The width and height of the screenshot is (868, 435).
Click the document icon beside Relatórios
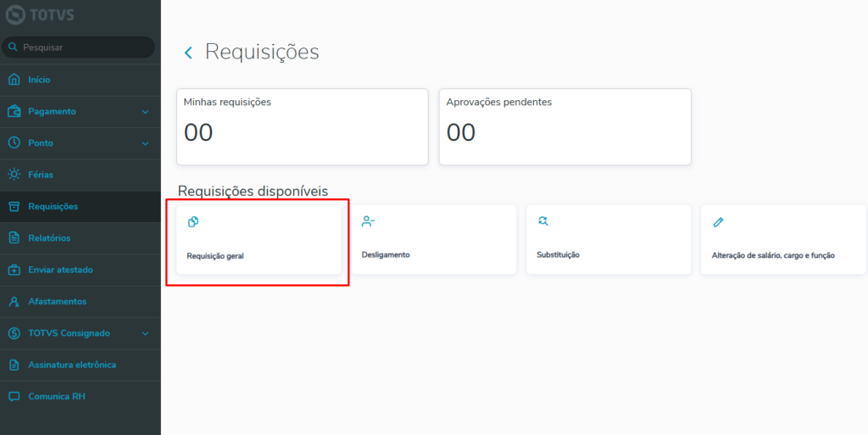point(14,237)
